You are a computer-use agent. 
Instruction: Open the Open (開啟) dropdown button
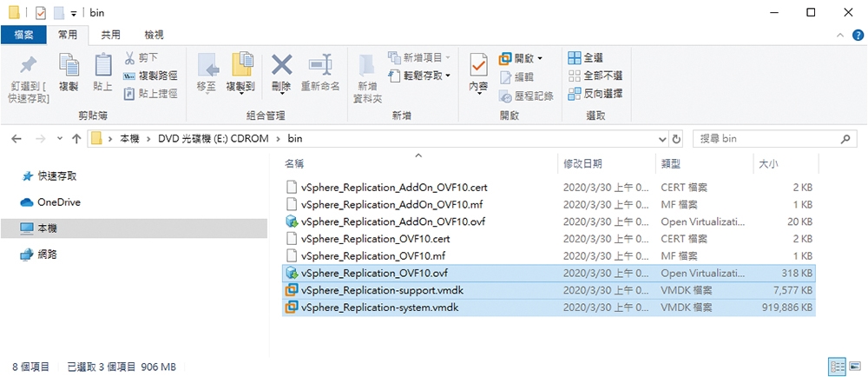point(521,58)
